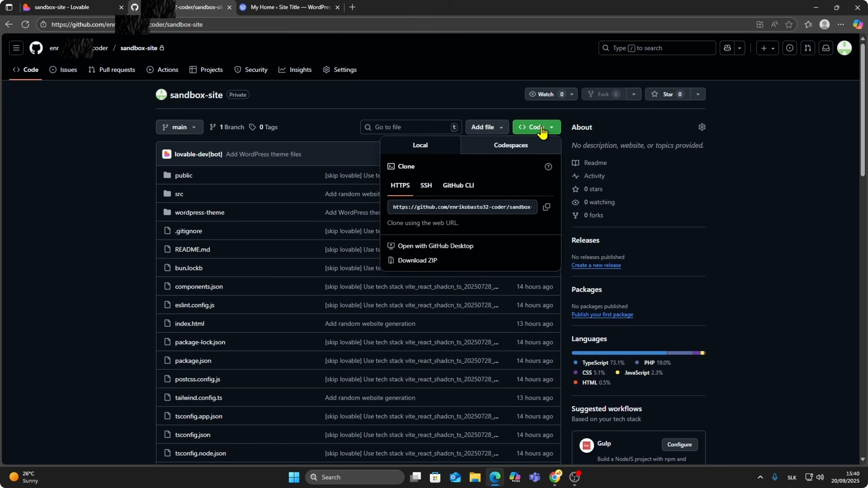Open the Actions repository tab
This screenshot has height=488, width=868.
tap(163, 70)
